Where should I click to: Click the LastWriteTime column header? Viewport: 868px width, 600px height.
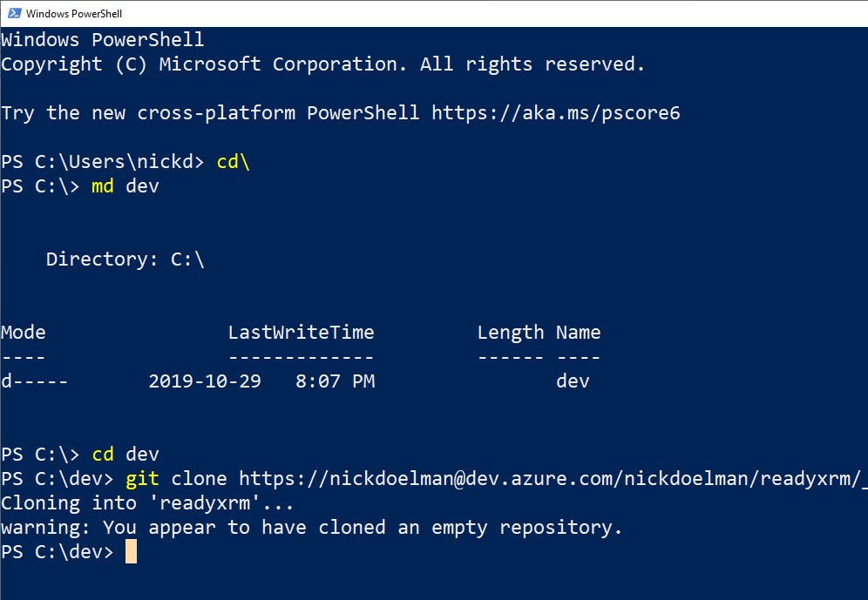(301, 333)
